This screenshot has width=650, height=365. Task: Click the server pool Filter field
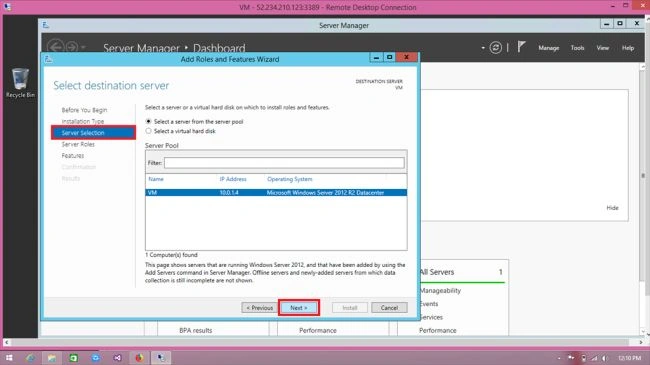click(x=284, y=163)
